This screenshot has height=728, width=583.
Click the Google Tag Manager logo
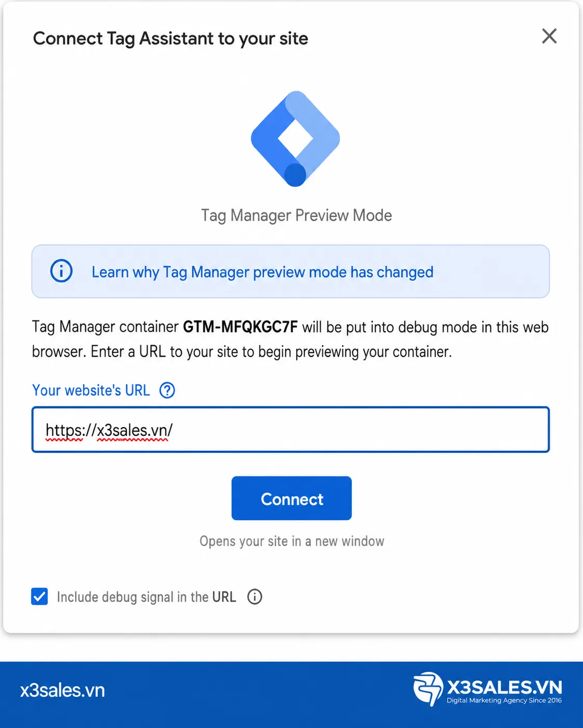tap(295, 139)
